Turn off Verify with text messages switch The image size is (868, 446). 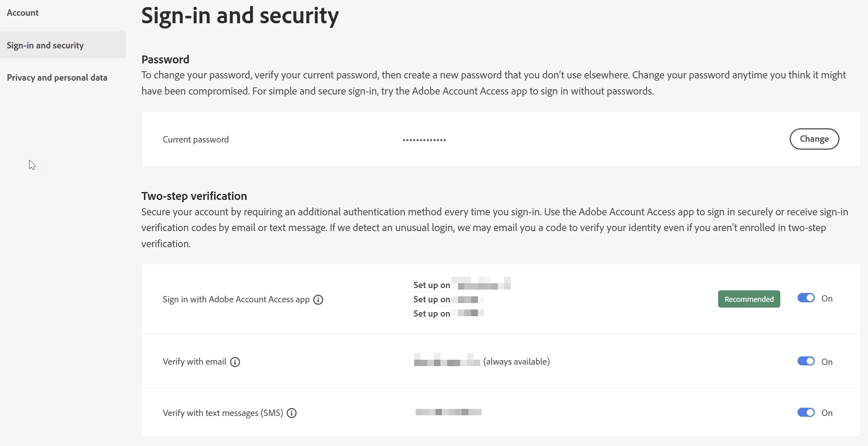pyautogui.click(x=806, y=413)
